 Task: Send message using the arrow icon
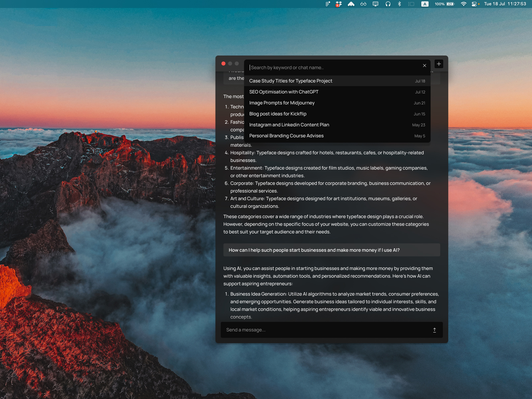point(434,330)
